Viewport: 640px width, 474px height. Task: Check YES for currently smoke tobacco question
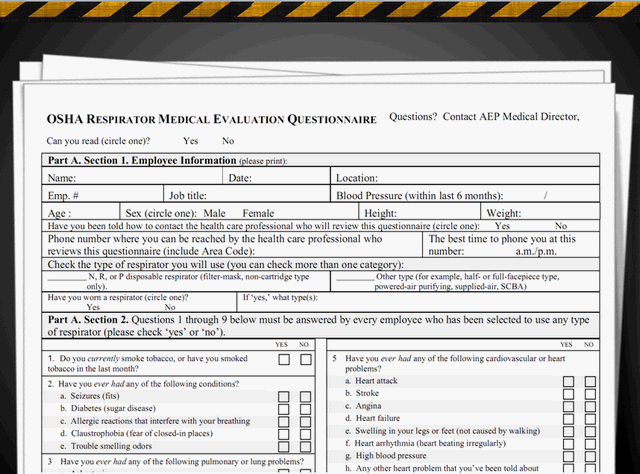pyautogui.click(x=284, y=359)
